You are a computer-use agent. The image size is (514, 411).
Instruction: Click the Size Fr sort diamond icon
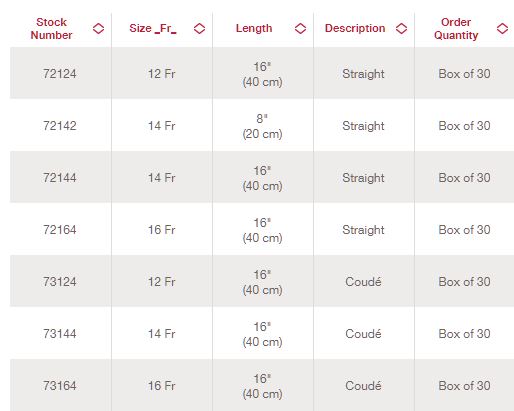(199, 28)
